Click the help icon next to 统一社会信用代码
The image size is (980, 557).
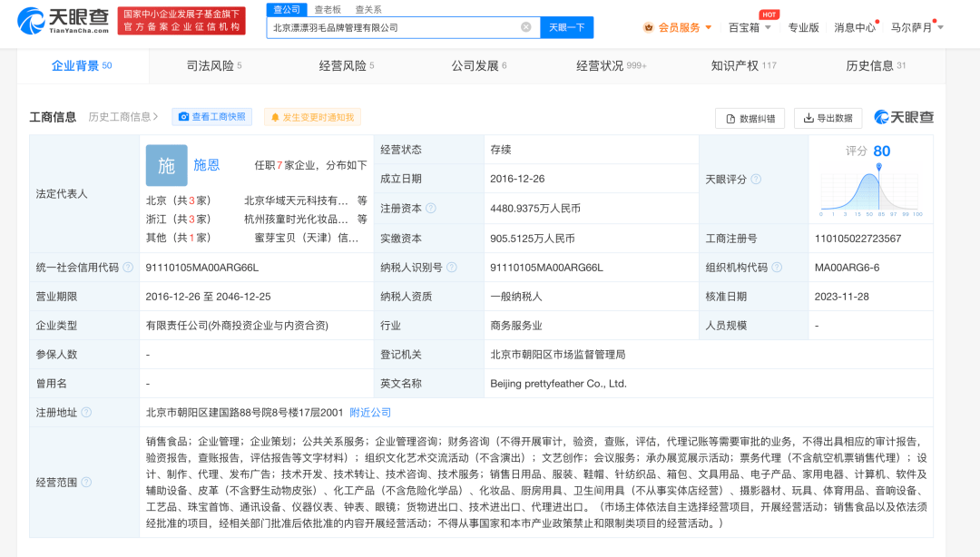point(128,268)
